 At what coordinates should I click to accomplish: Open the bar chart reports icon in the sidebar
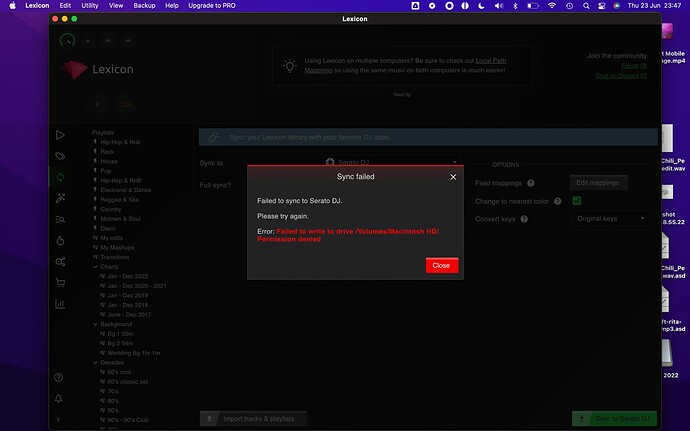click(60, 304)
